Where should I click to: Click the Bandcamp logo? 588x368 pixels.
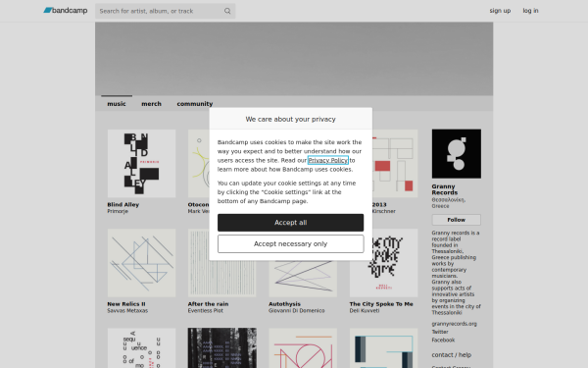tap(66, 11)
